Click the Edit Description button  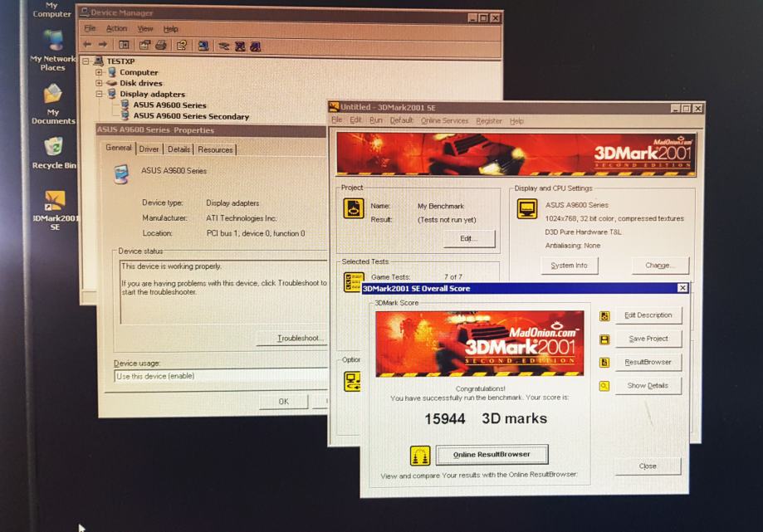tap(648, 315)
